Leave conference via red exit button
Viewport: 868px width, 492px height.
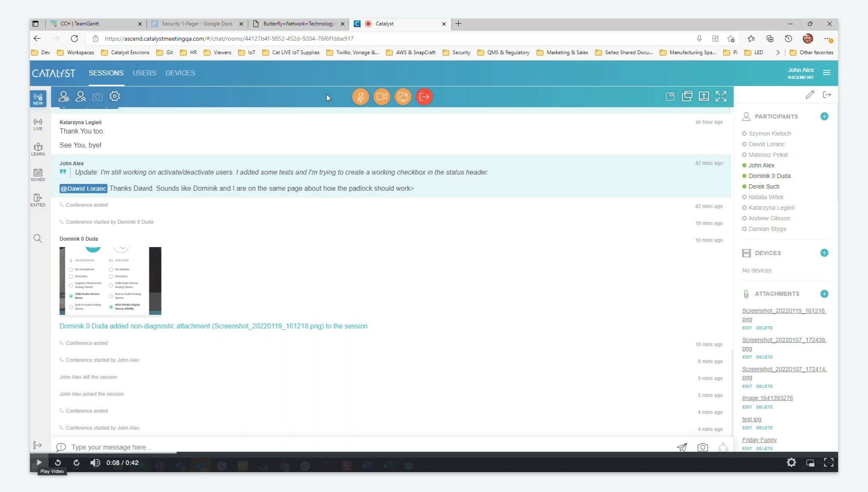(424, 97)
